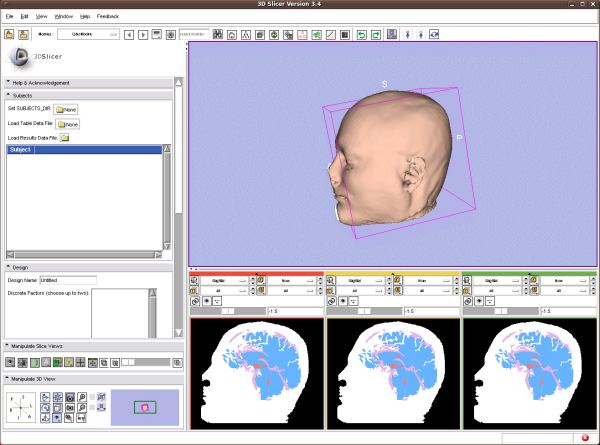
Task: Click the crosshair icon in Manipulate Slice Views
Action: click(80, 362)
